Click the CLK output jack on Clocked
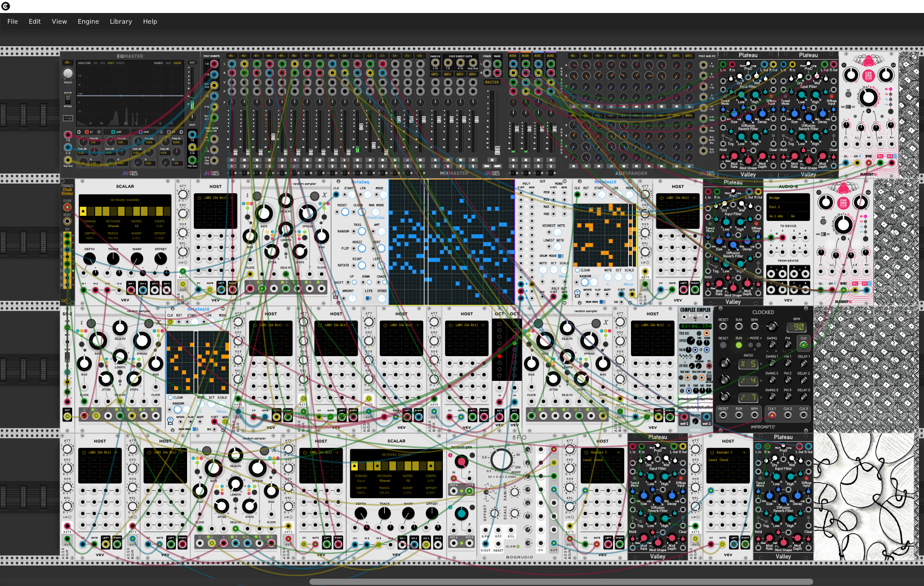The width and height of the screenshot is (924, 586). (x=803, y=345)
